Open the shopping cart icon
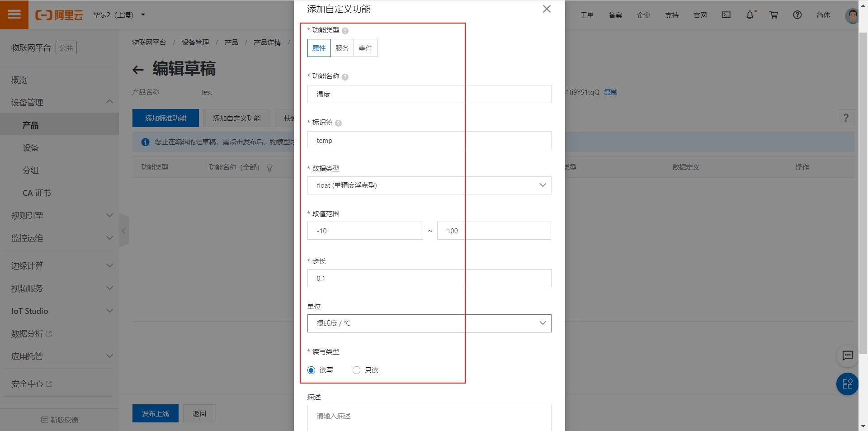Viewport: 868px width, 431px height. (774, 15)
